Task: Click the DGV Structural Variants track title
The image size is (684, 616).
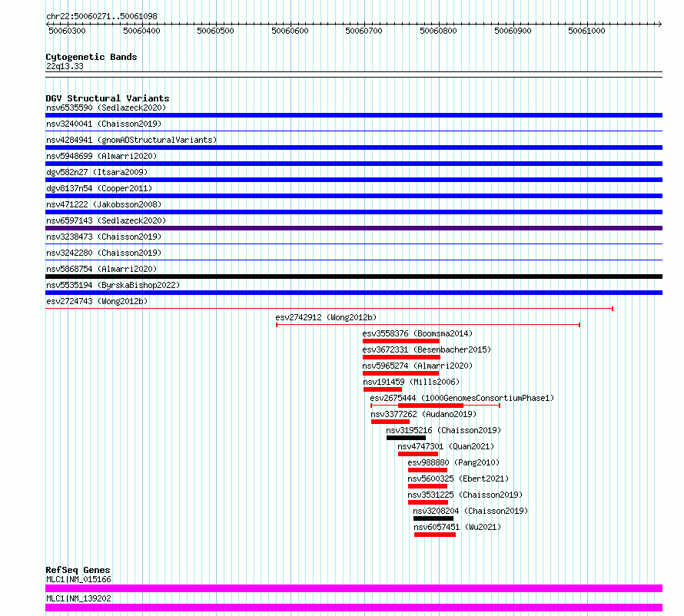Action: 108,98
